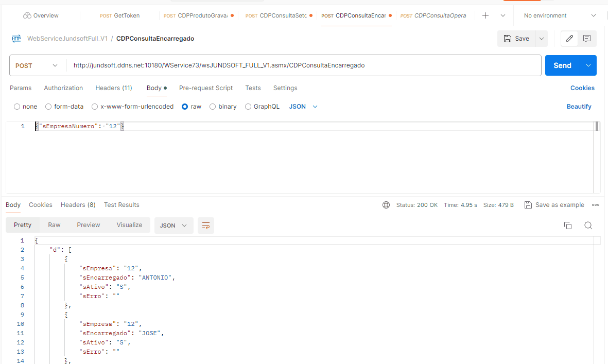Click the blue Send button
608x364 pixels.
(562, 65)
